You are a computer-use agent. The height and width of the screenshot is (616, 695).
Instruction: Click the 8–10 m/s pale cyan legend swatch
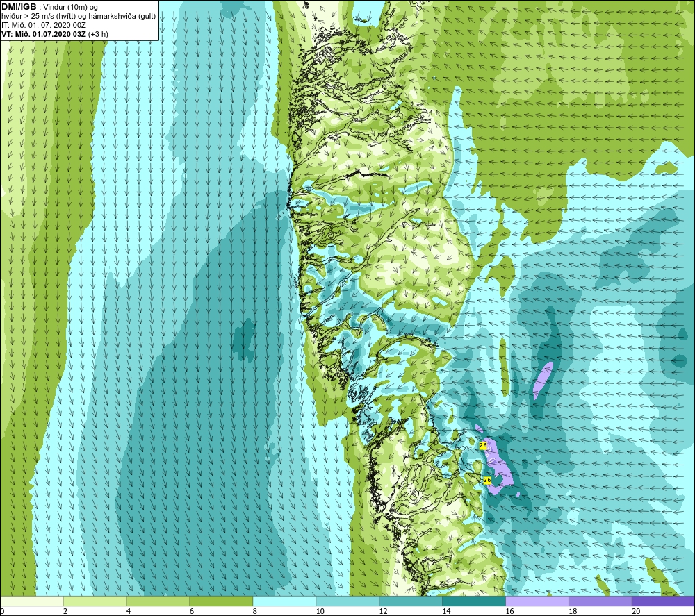coord(284,601)
